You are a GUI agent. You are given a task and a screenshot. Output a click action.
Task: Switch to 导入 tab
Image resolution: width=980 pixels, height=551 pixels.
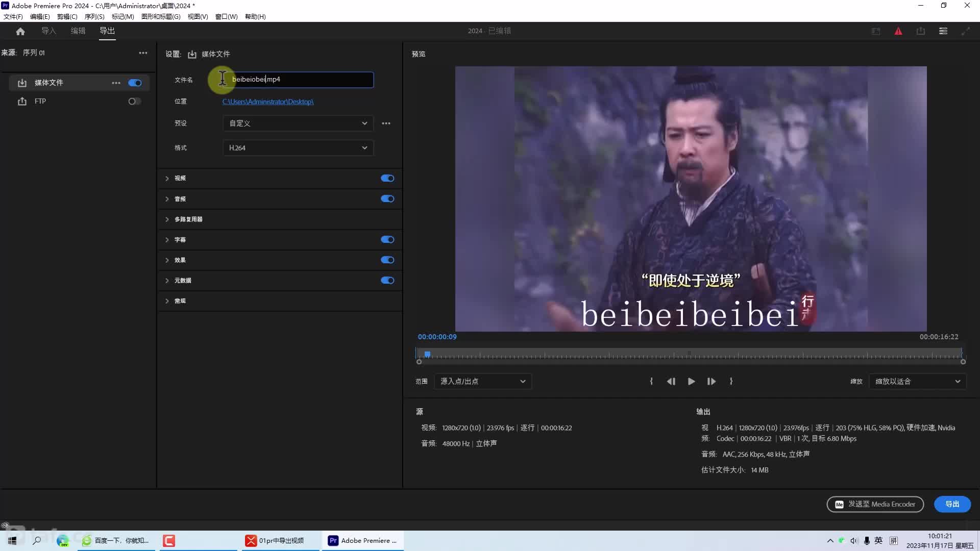(49, 31)
